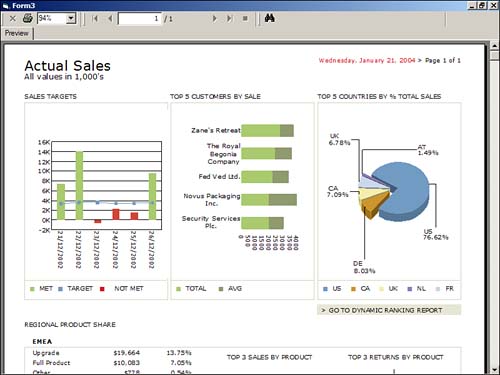500x375 pixels.
Task: Open search with the binoculars icon
Action: click(269, 18)
